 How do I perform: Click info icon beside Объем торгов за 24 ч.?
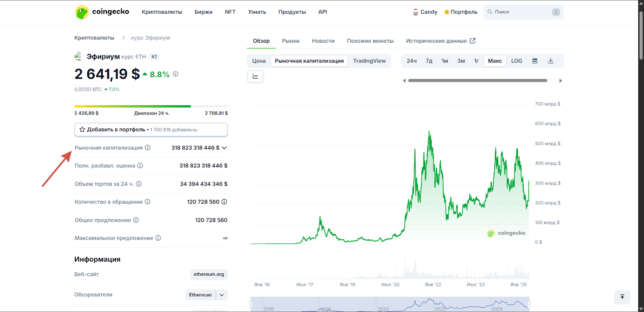pos(139,184)
